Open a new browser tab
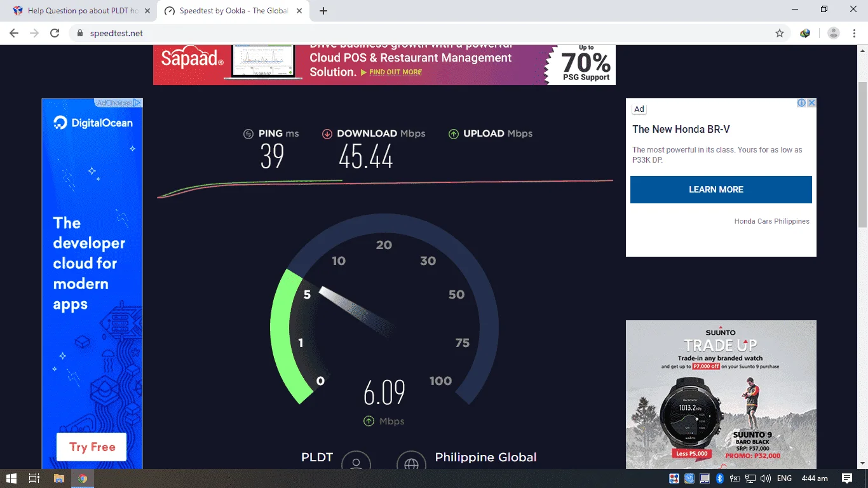This screenshot has width=868, height=488. click(x=323, y=11)
